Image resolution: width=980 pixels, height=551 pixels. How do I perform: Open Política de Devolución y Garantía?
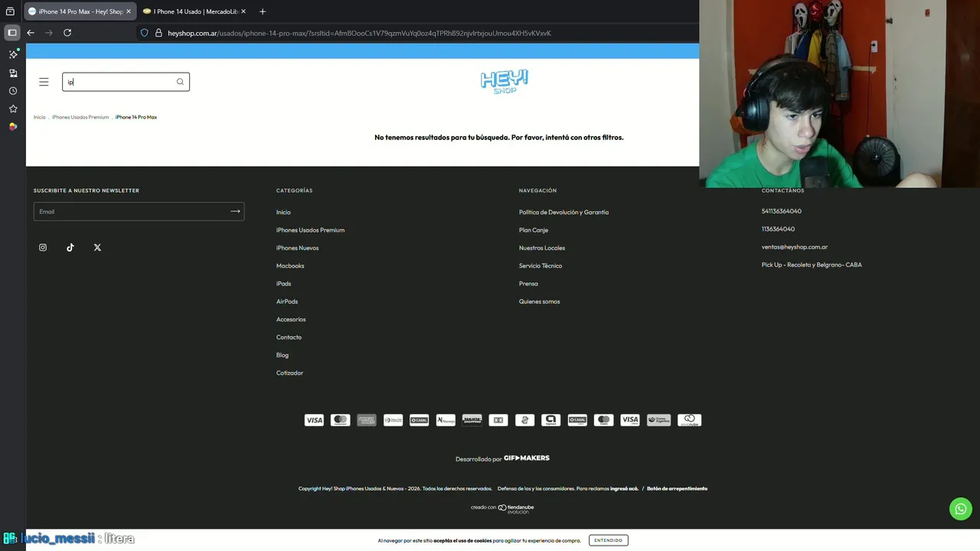(x=563, y=212)
